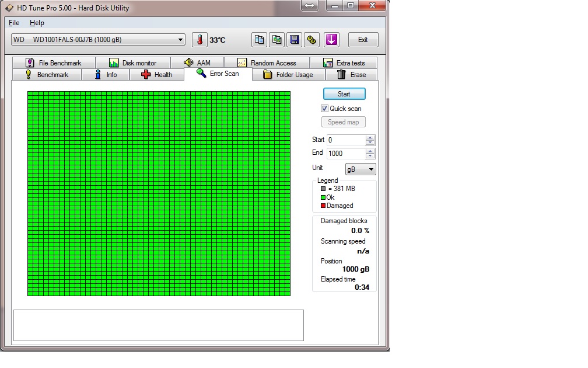Maximize the HD Tune Pro window
The width and height of the screenshot is (588, 368).
[x=351, y=6]
